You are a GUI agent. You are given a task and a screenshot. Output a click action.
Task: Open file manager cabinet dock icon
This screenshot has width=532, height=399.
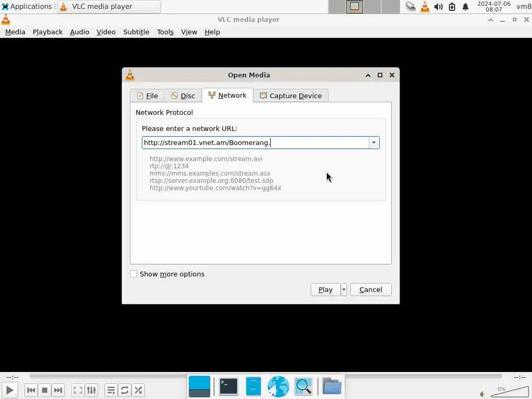[254, 386]
